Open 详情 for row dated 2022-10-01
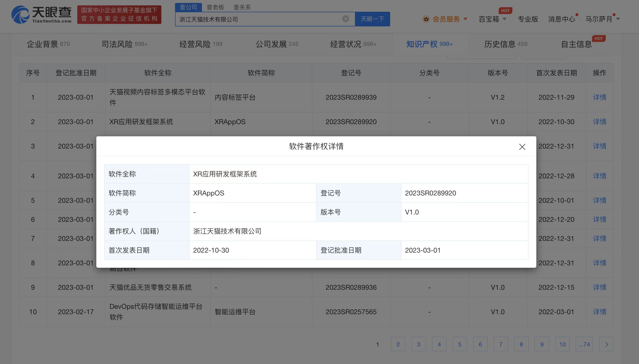Screen dimensions: 639x364 click(x=599, y=201)
